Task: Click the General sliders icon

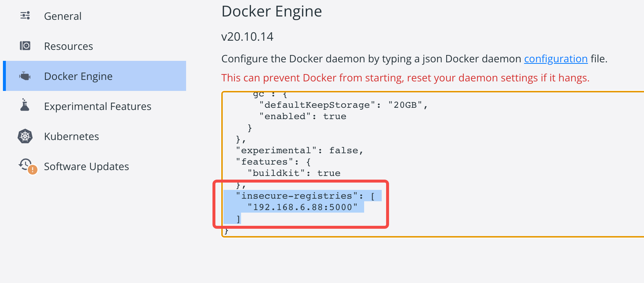Action: 25,16
